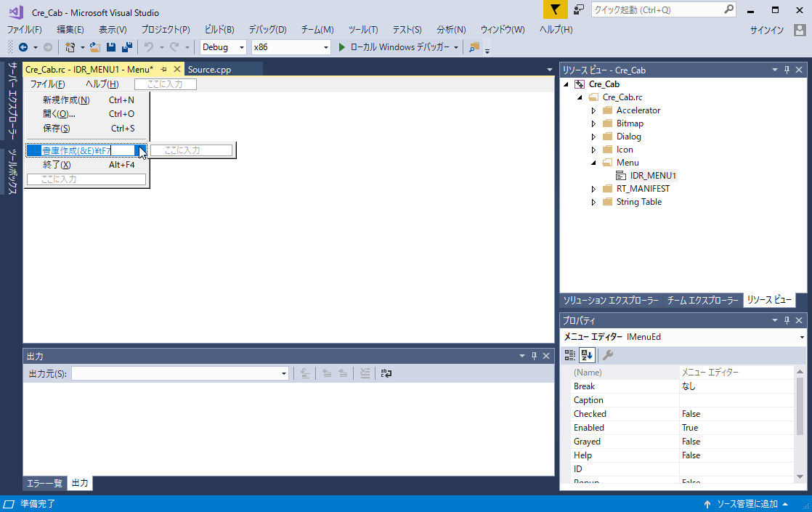
Task: Expand the Icon folder
Action: tap(593, 150)
